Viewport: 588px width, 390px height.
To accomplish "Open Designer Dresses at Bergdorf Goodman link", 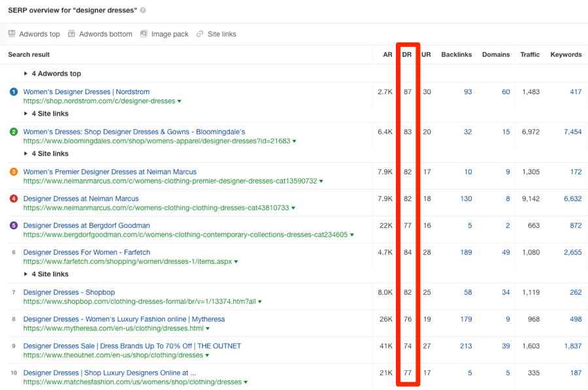I will [87, 225].
